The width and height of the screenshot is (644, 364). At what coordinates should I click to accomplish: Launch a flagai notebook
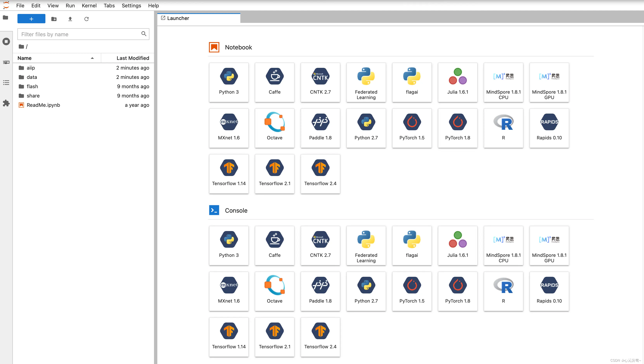[x=412, y=82]
